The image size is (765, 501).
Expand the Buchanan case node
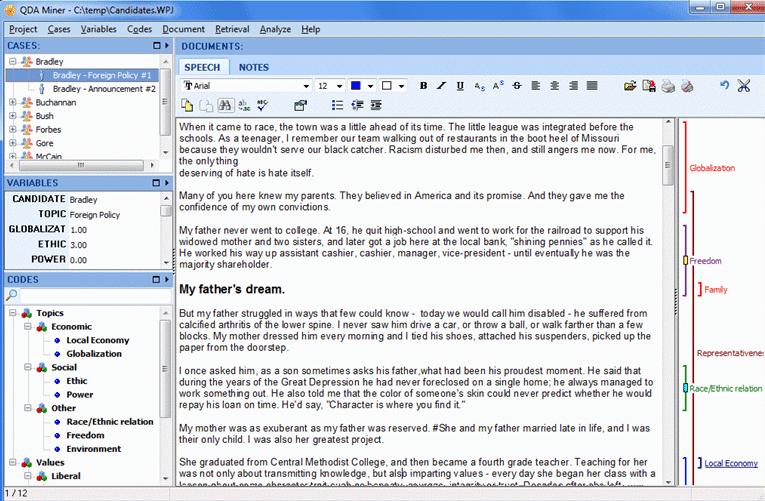tap(13, 102)
